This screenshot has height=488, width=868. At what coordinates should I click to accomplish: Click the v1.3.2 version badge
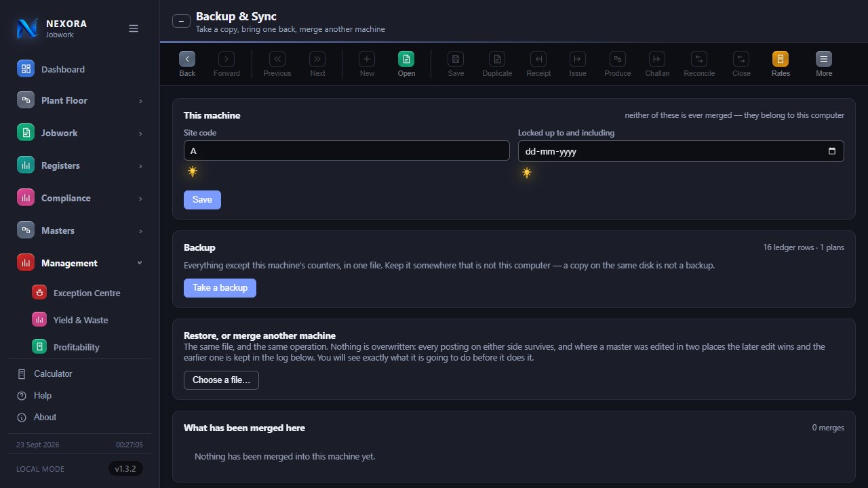[125, 469]
